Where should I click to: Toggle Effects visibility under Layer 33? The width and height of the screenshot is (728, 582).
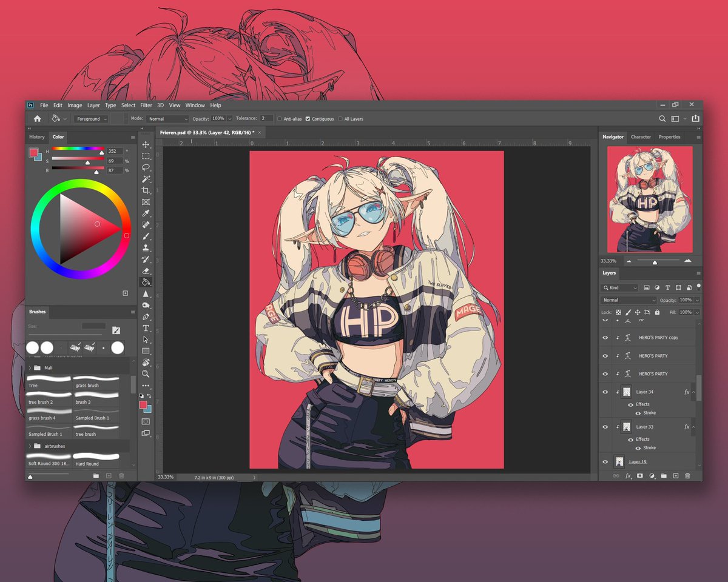point(630,440)
